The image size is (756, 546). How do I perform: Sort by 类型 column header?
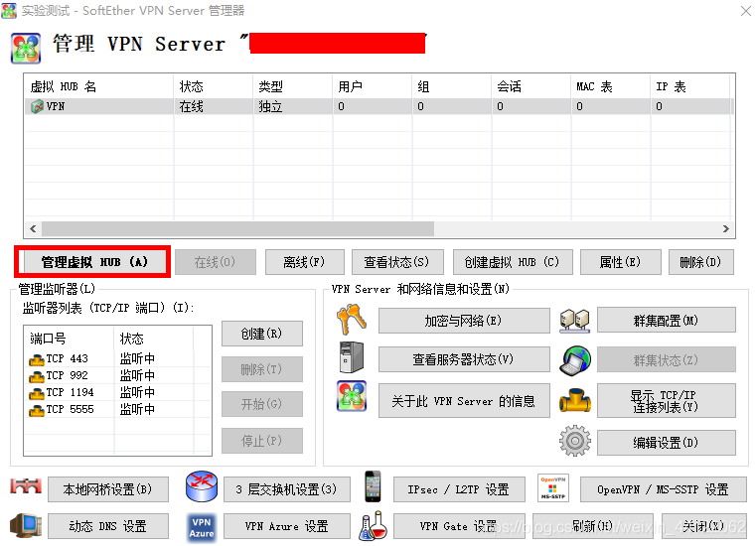pyautogui.click(x=293, y=86)
